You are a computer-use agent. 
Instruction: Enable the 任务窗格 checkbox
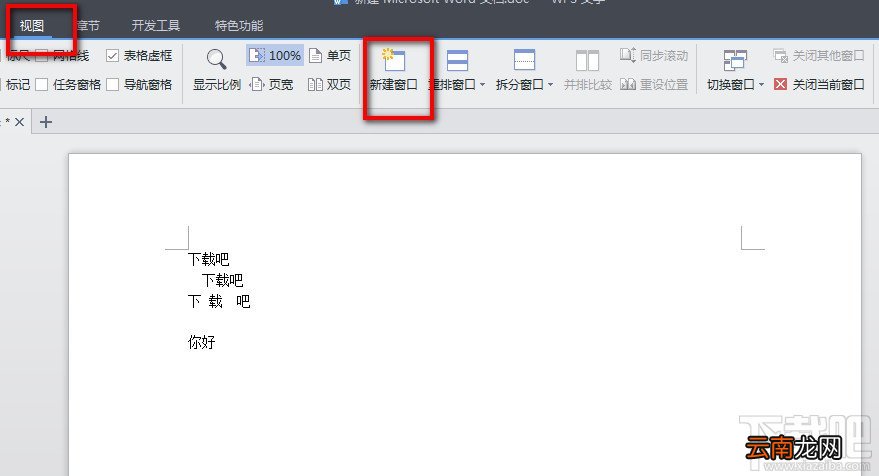coord(41,85)
